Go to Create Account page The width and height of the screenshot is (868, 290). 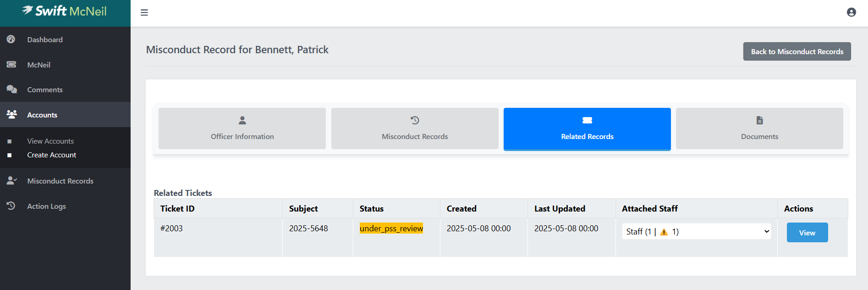click(51, 155)
